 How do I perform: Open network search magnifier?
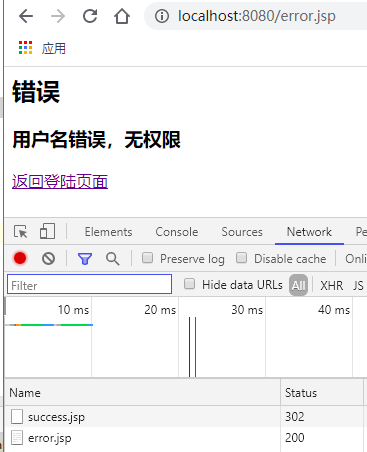click(113, 259)
